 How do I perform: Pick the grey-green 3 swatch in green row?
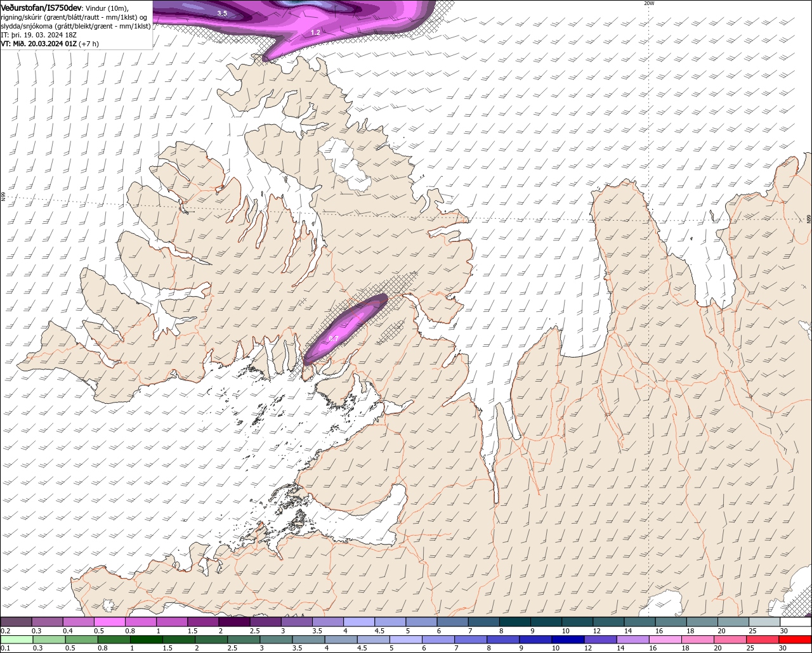click(276, 640)
